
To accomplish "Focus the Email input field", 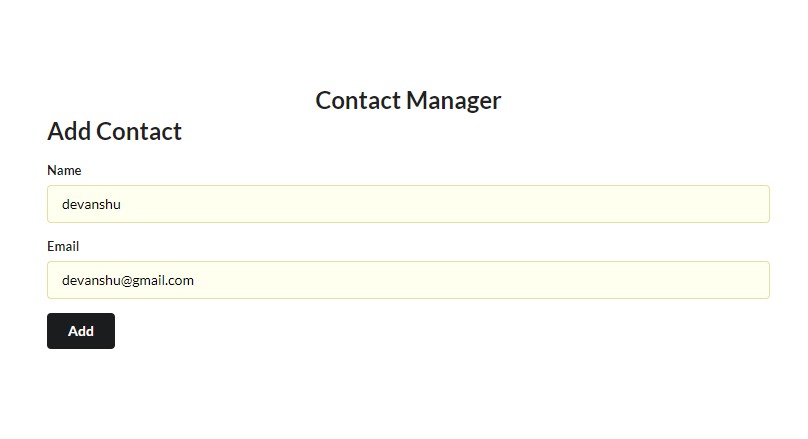I will tap(408, 280).
